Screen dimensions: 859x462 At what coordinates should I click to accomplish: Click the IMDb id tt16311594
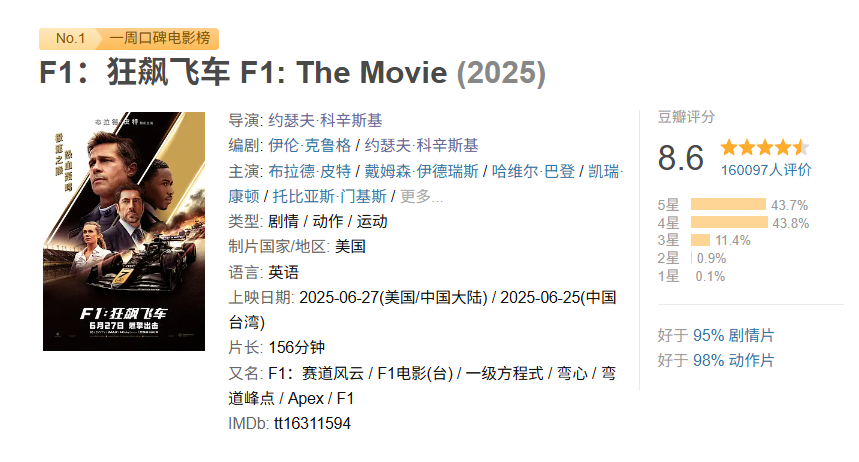click(x=312, y=423)
